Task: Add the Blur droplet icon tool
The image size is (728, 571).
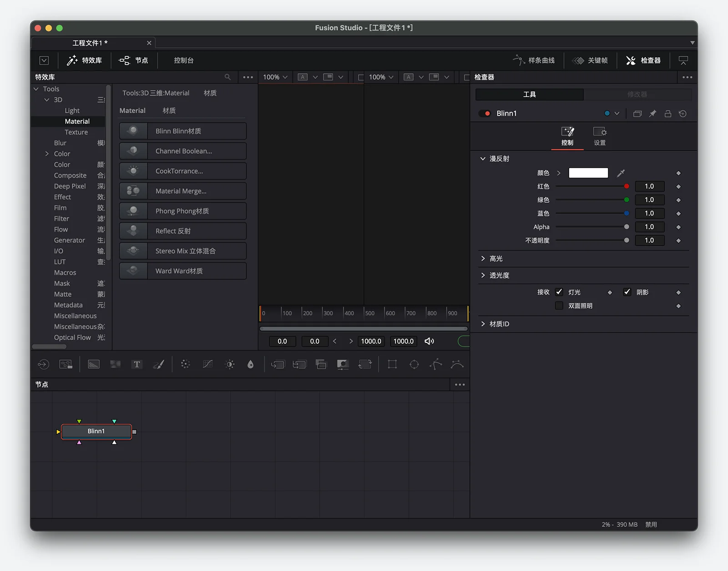Action: pyautogui.click(x=250, y=365)
